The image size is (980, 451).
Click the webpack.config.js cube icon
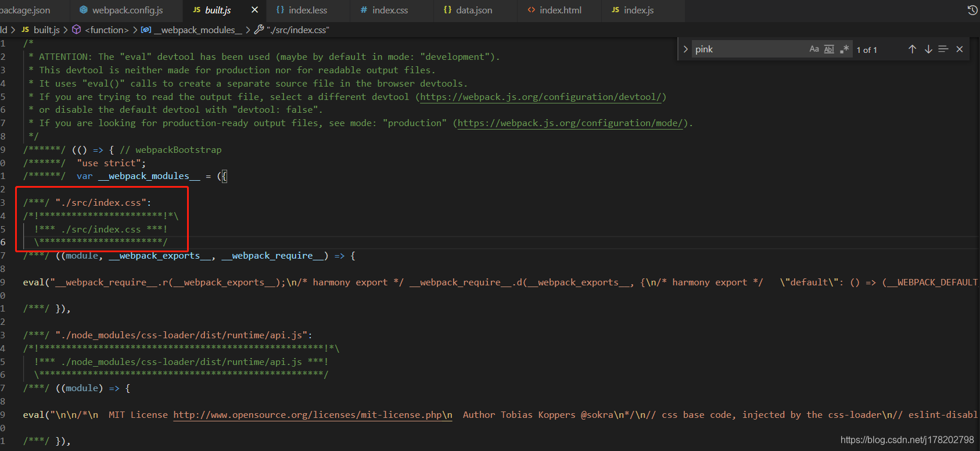[x=84, y=10]
